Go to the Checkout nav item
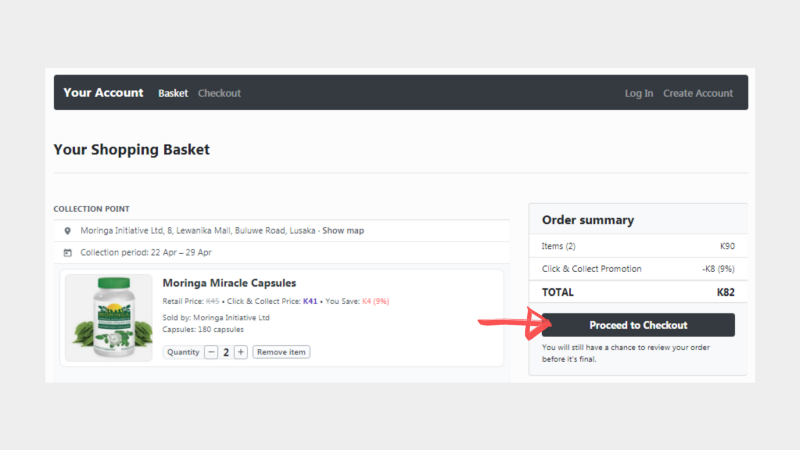 [x=219, y=93]
